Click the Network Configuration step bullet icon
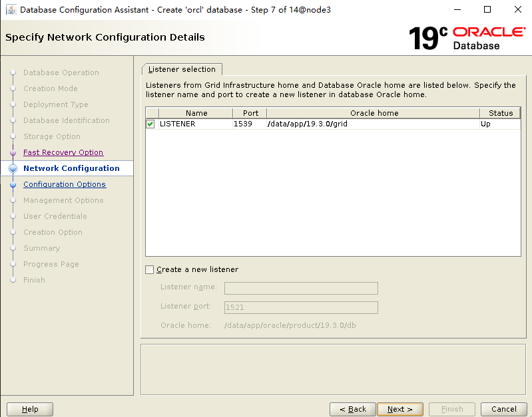Viewport: 532px width, 417px height. pos(13,168)
